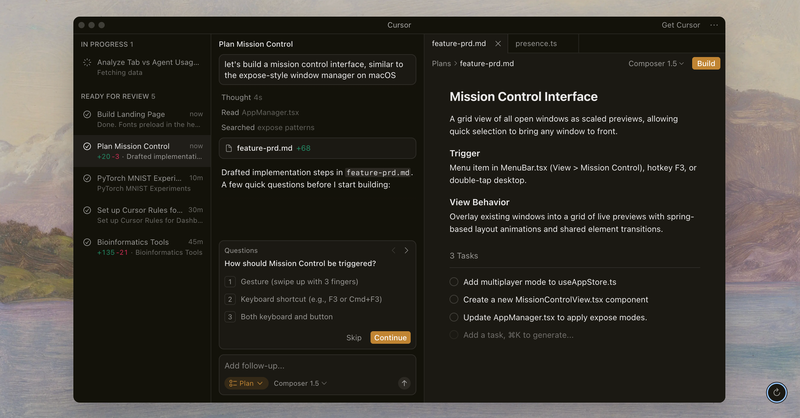Select option 1 Gesture swipe up
The width and height of the screenshot is (800, 418).
317,282
